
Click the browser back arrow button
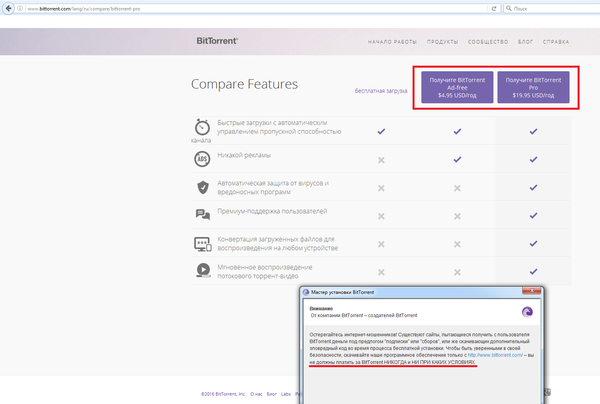click(9, 8)
